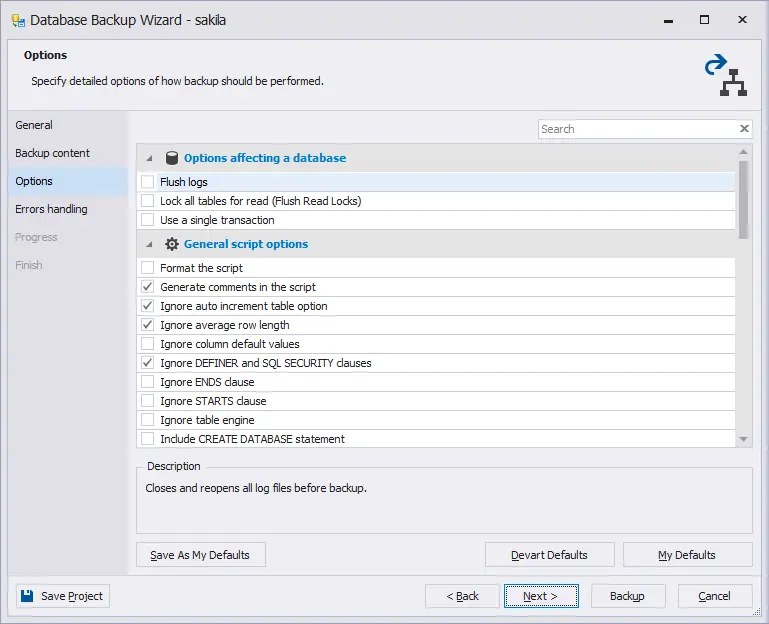The height and width of the screenshot is (624, 769).
Task: Uncheck Generate comments in the script
Action: (x=147, y=286)
